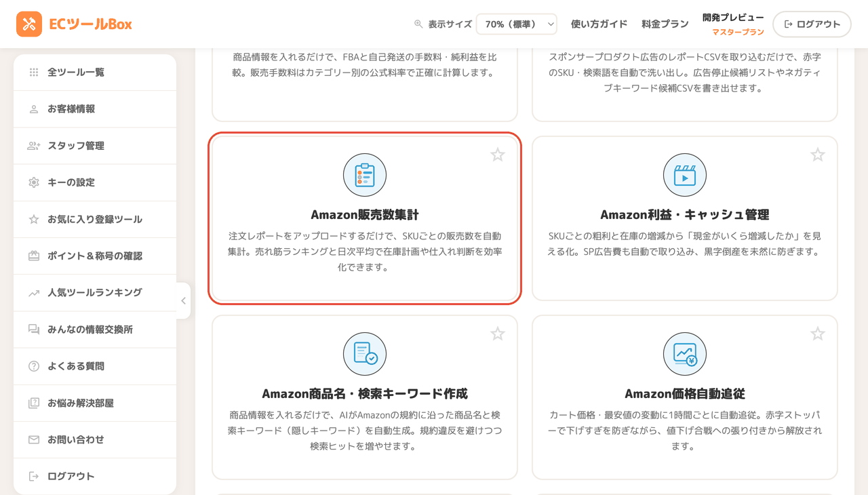Image resolution: width=868 pixels, height=495 pixels.
Task: Click the question mark icon beside よくある質問
Action: [x=34, y=366]
